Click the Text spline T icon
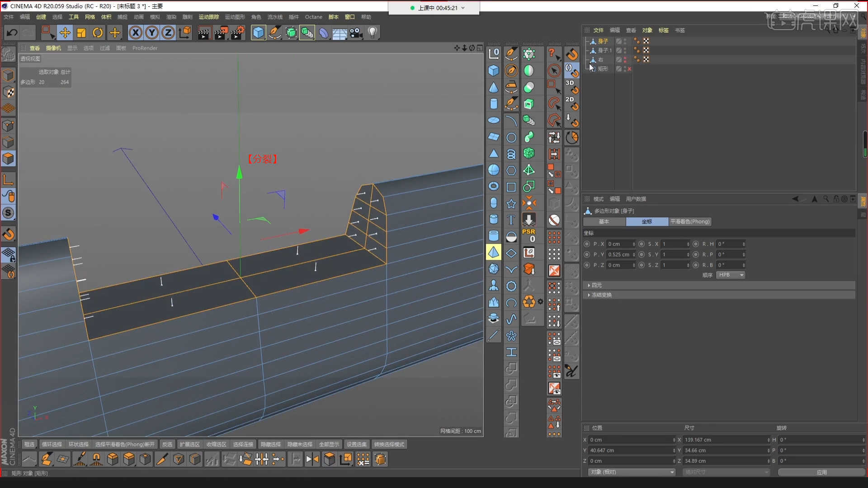Screen dimensions: 868x488 tap(511, 220)
